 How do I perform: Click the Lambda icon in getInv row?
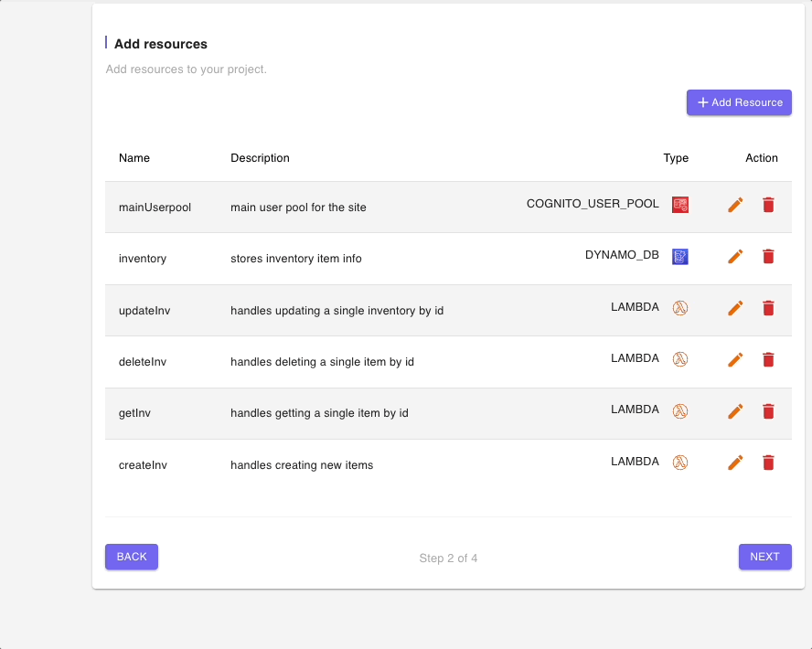(680, 411)
